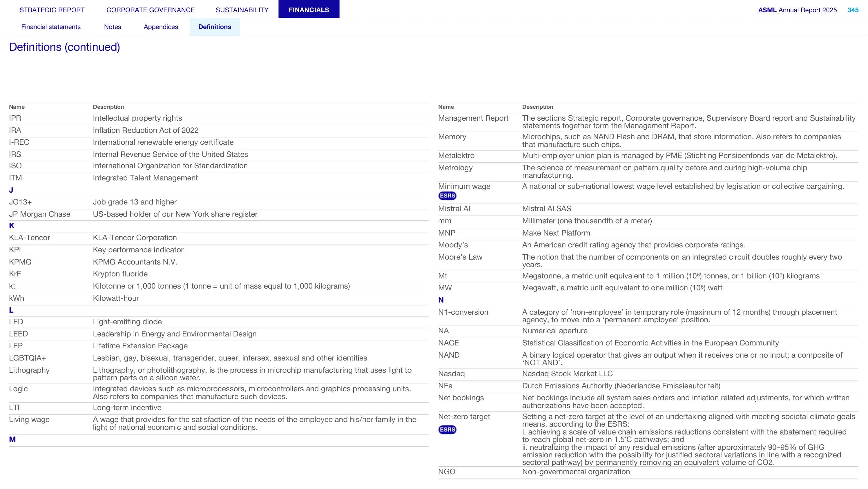Open the Strategic Report tab
Image resolution: width=868 pixels, height=489 pixels.
pyautogui.click(x=52, y=10)
